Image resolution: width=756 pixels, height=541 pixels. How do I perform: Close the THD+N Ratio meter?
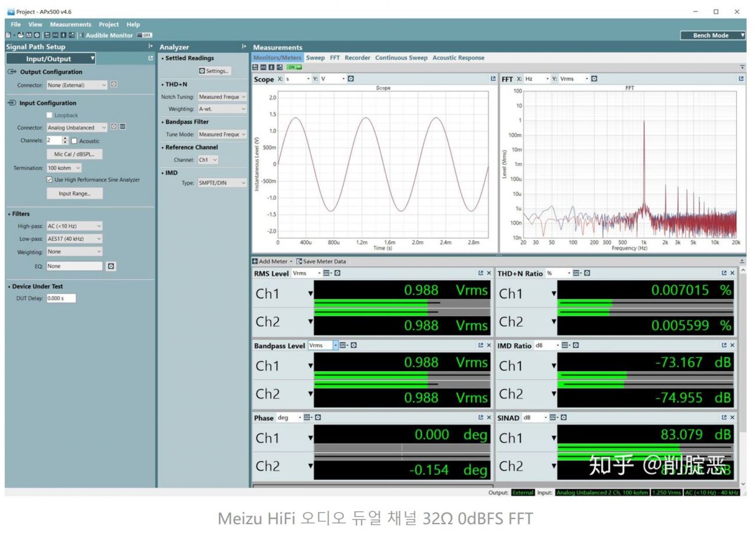[x=732, y=273]
